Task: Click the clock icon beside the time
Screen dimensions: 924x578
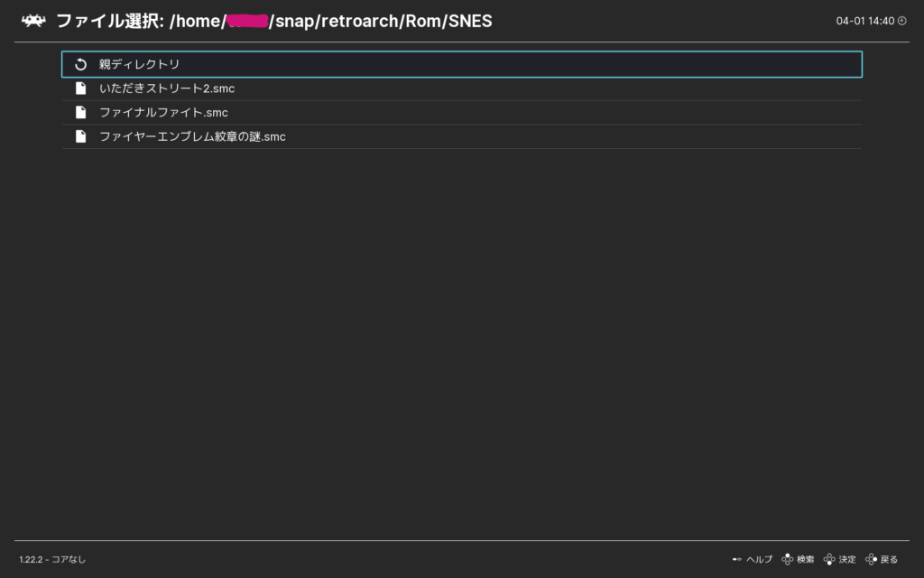Action: 901,20
